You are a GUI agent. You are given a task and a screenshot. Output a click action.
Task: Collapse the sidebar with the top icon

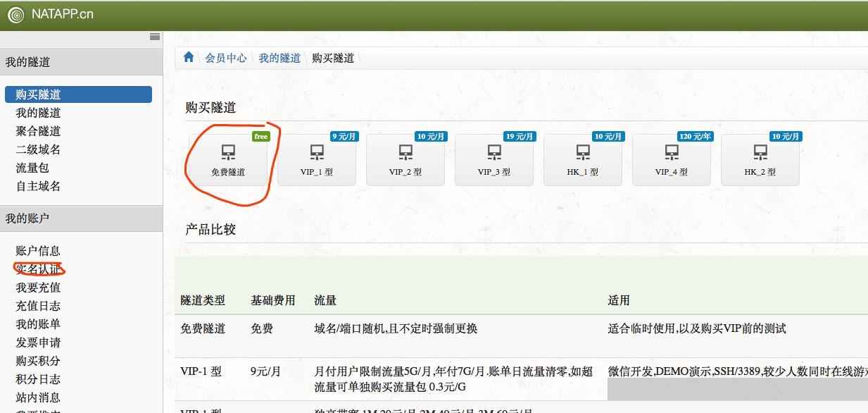[154, 37]
